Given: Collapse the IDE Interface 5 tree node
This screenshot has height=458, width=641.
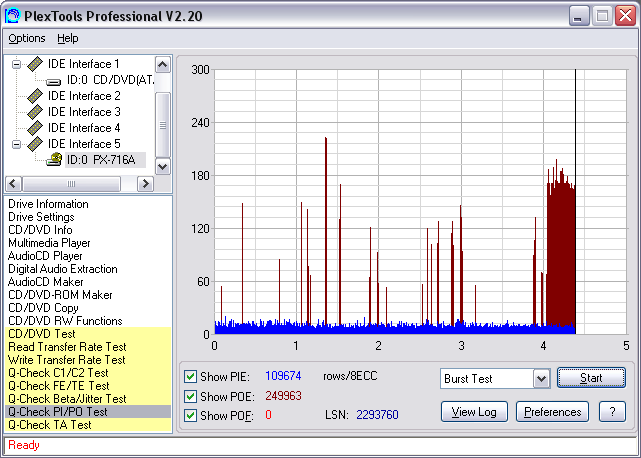Looking at the screenshot, I should point(16,144).
